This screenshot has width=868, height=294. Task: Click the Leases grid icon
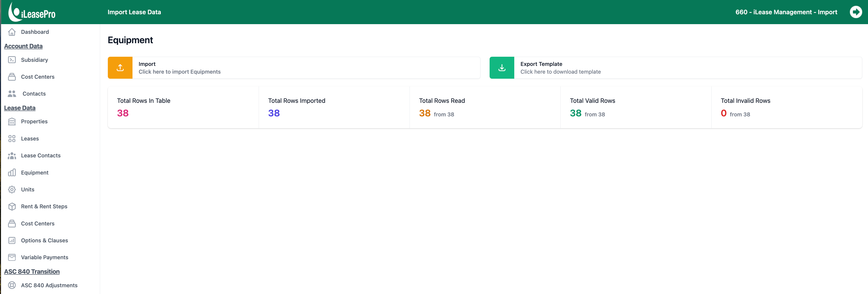point(12,139)
